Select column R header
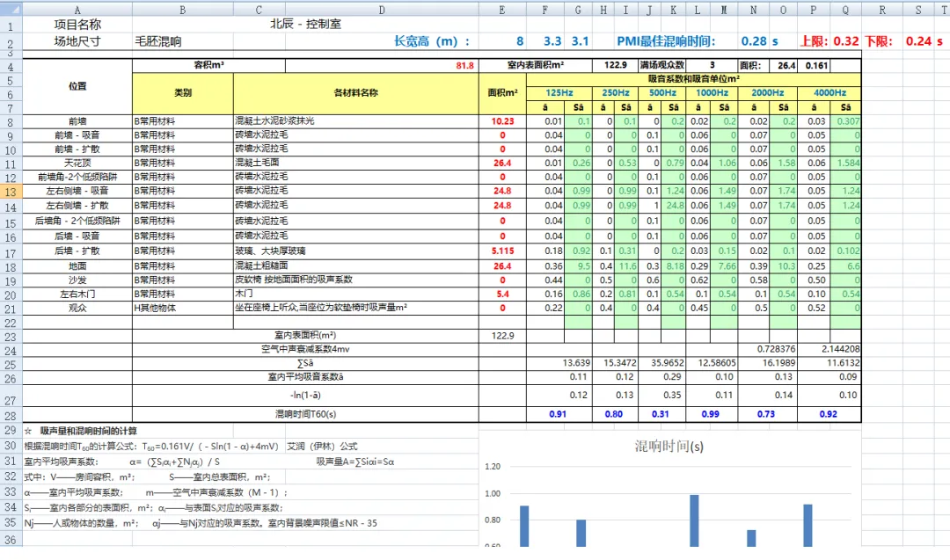Screen dimensions: 950x560 [x=882, y=10]
